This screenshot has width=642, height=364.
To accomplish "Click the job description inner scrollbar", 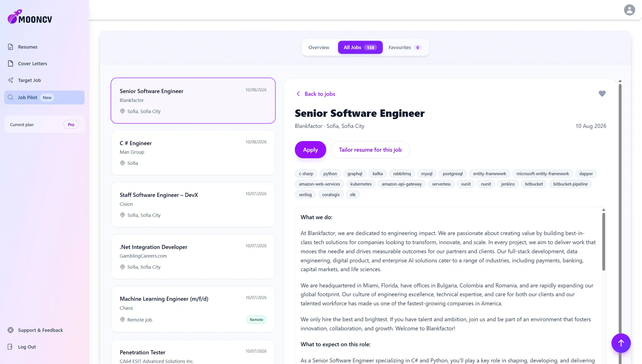I will click(603, 241).
